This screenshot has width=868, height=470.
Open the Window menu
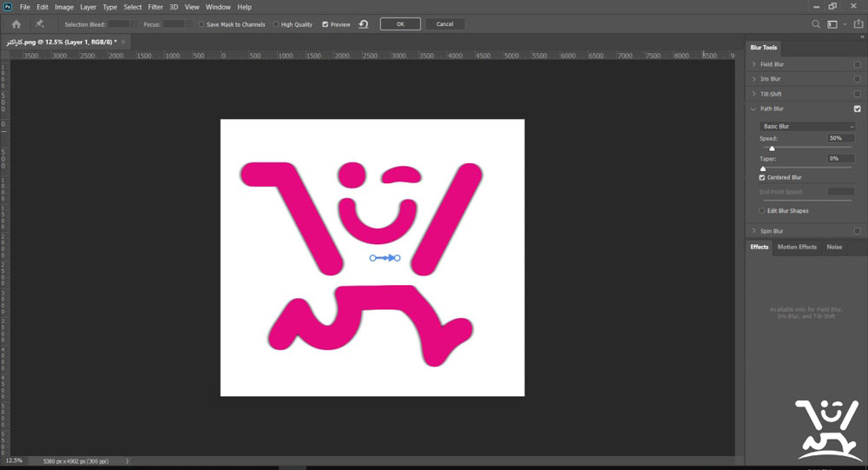[218, 7]
